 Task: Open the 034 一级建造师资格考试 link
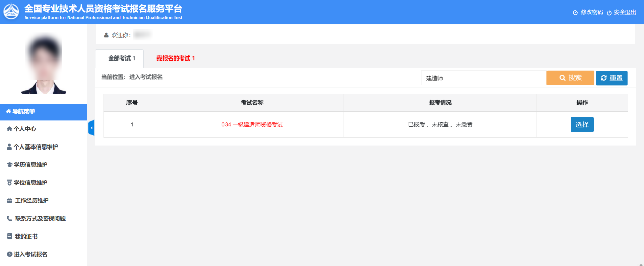pos(252,125)
